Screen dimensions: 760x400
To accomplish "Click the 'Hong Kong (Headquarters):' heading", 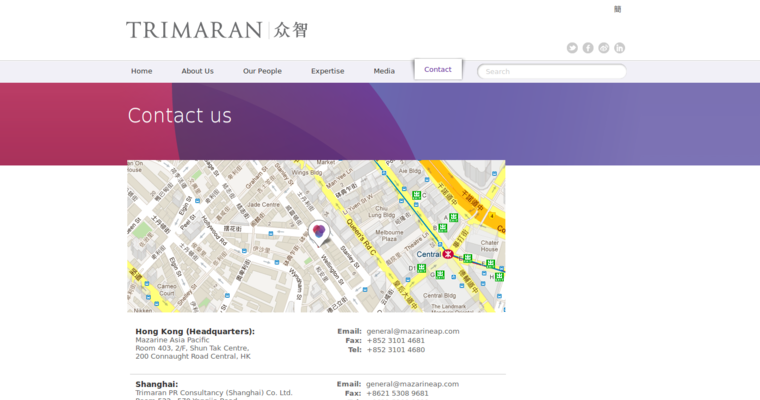I will pyautogui.click(x=195, y=331).
